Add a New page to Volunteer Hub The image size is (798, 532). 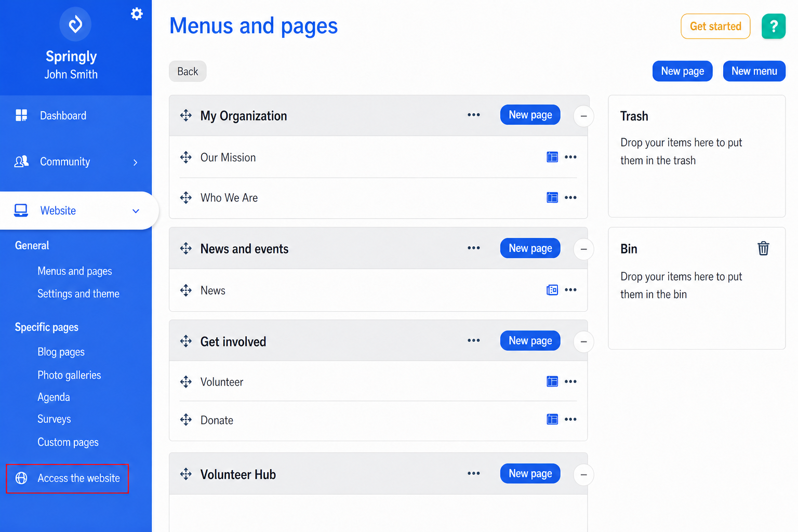(x=530, y=474)
